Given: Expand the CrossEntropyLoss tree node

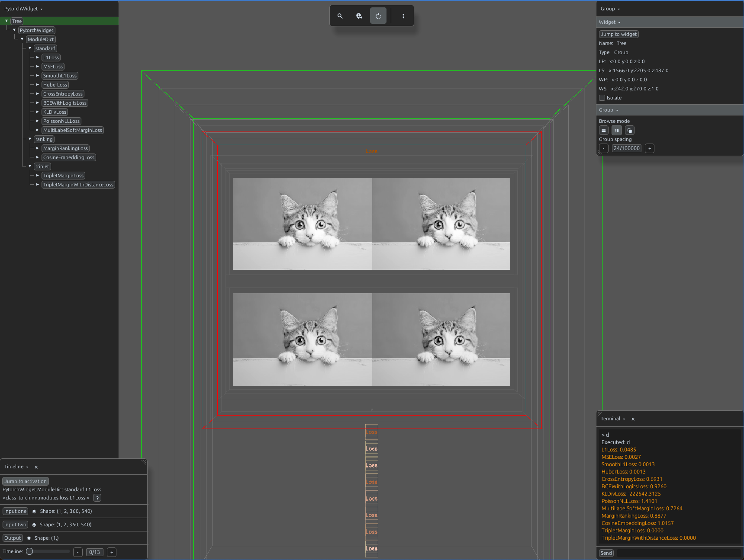Looking at the screenshot, I should pos(38,93).
